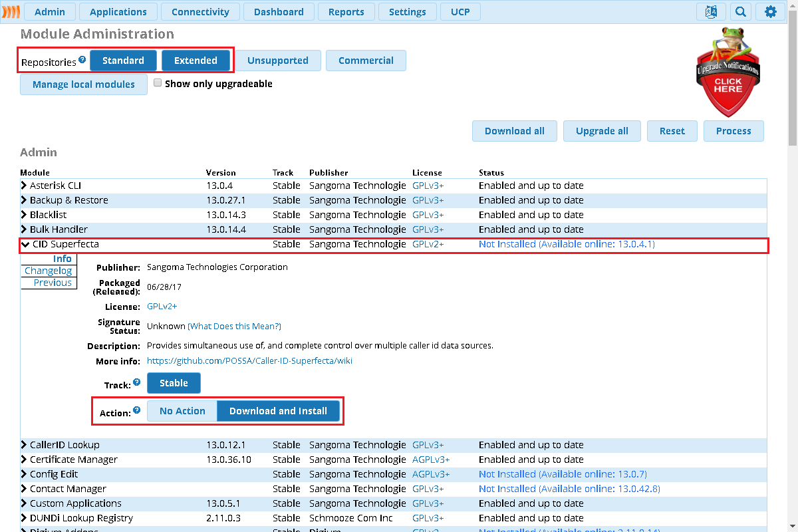
Task: Expand the Asterisk CLI module
Action: pyautogui.click(x=24, y=186)
